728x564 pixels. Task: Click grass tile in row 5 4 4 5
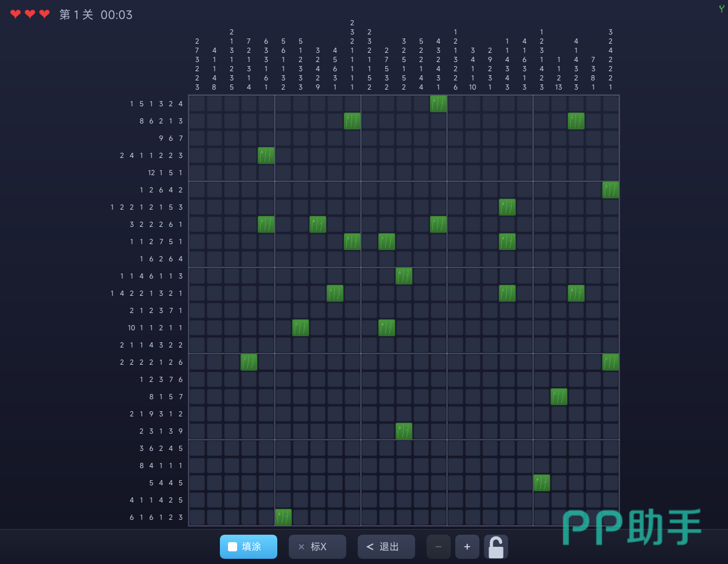coord(541,483)
